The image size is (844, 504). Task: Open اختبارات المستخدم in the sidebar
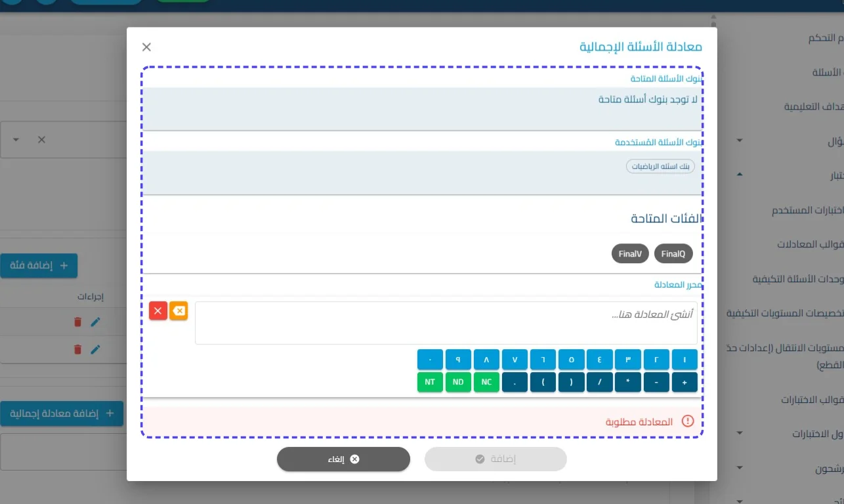click(807, 210)
